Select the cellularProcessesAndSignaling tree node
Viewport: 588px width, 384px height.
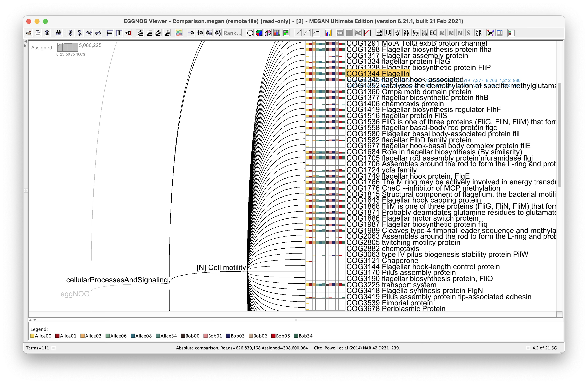click(117, 280)
